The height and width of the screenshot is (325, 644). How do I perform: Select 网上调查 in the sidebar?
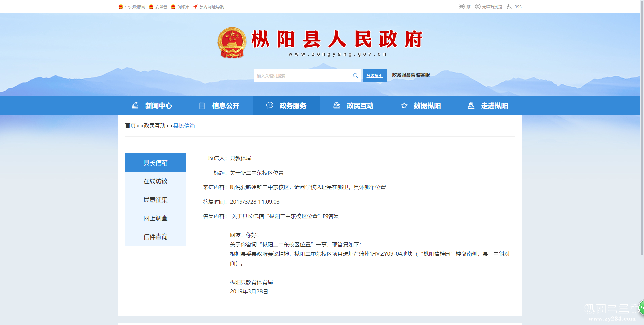[x=155, y=218]
